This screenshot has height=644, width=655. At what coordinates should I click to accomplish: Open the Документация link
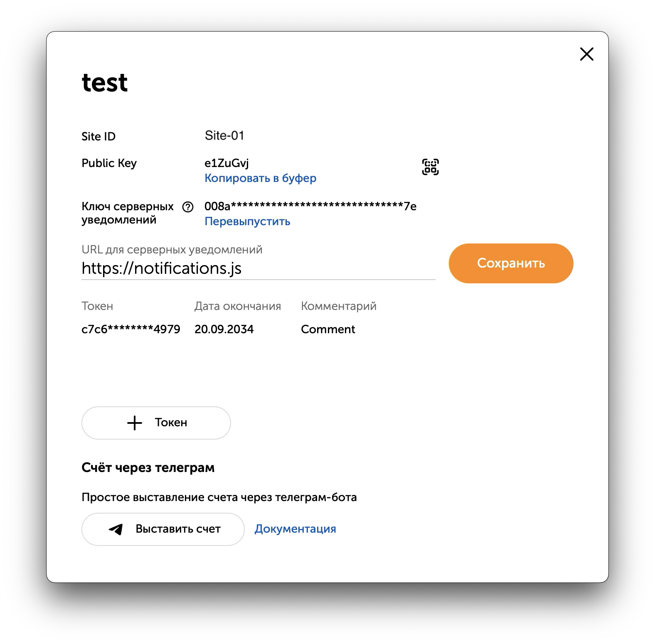click(296, 528)
